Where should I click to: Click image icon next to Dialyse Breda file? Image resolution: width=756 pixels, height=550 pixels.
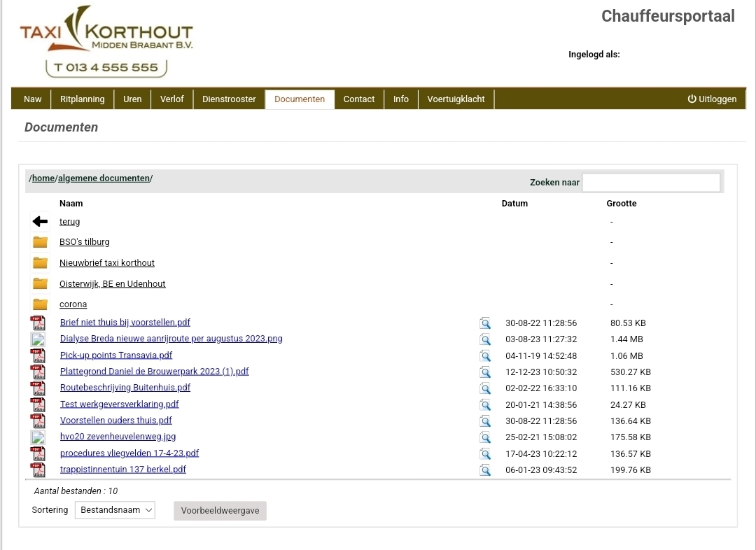click(x=38, y=339)
